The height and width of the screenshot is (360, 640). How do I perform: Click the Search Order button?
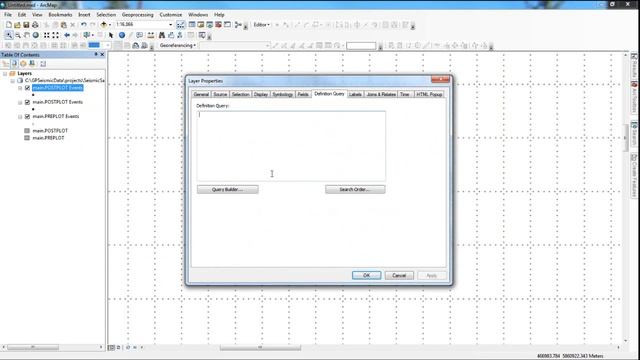[355, 189]
